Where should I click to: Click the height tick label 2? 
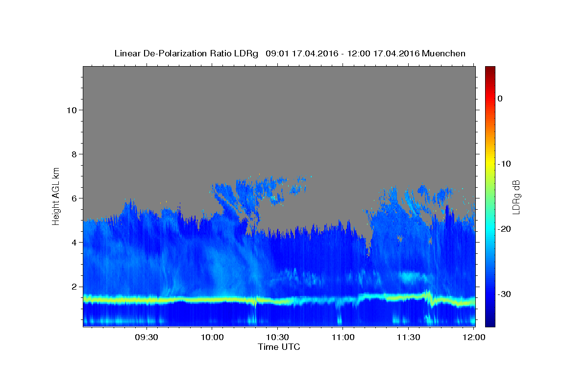[x=73, y=287]
